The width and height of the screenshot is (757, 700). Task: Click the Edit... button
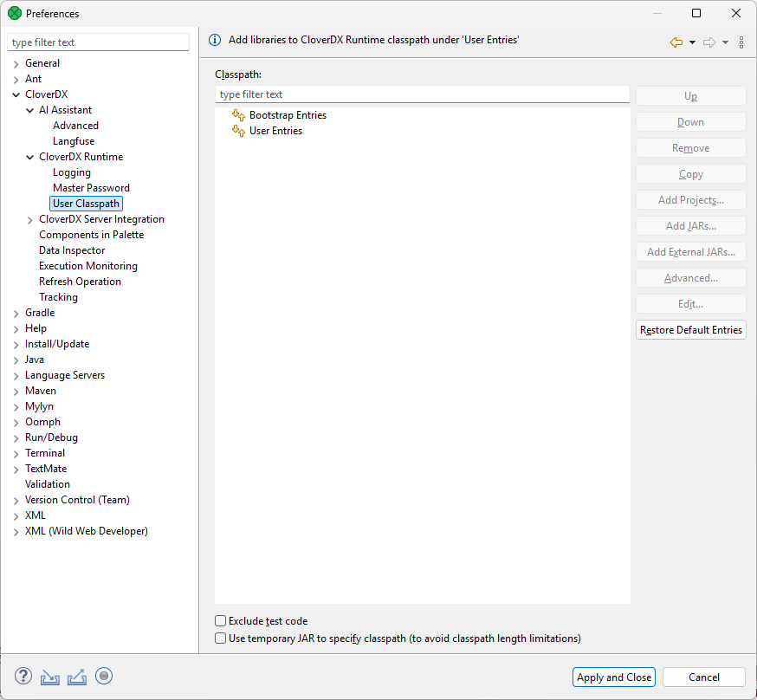691,304
